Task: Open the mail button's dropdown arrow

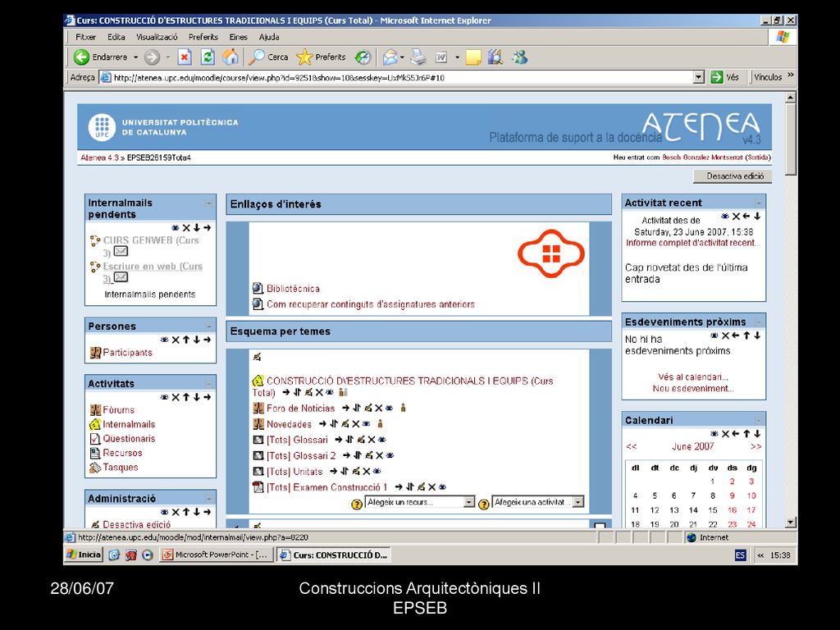Action: (x=402, y=57)
